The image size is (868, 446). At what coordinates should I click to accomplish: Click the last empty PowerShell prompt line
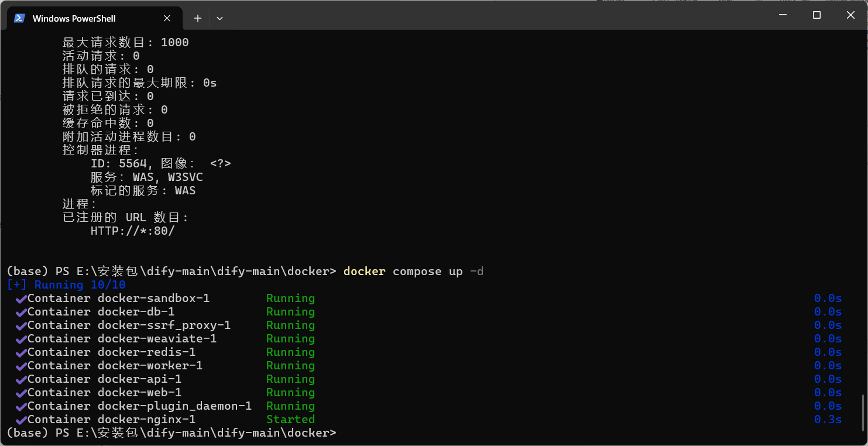[x=171, y=433]
